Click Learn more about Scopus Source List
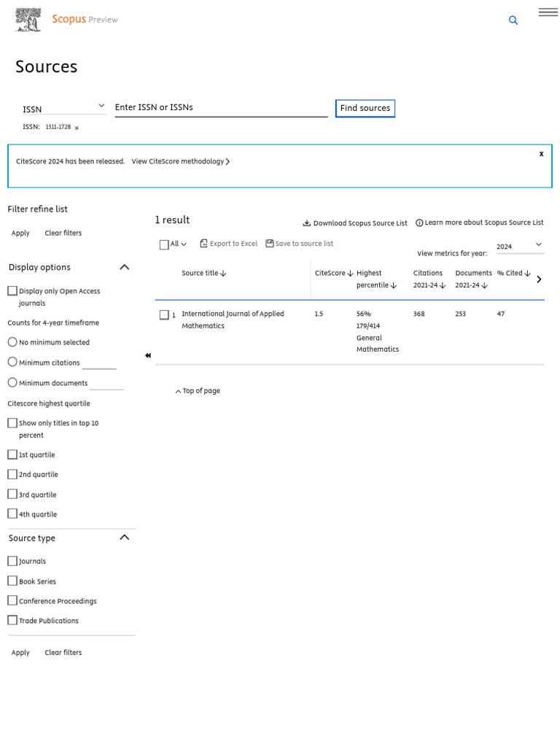Viewport: 560px width, 747px height. (x=484, y=222)
